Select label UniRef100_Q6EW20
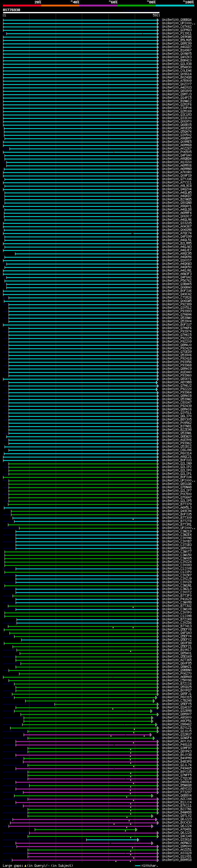 (176, 437)
